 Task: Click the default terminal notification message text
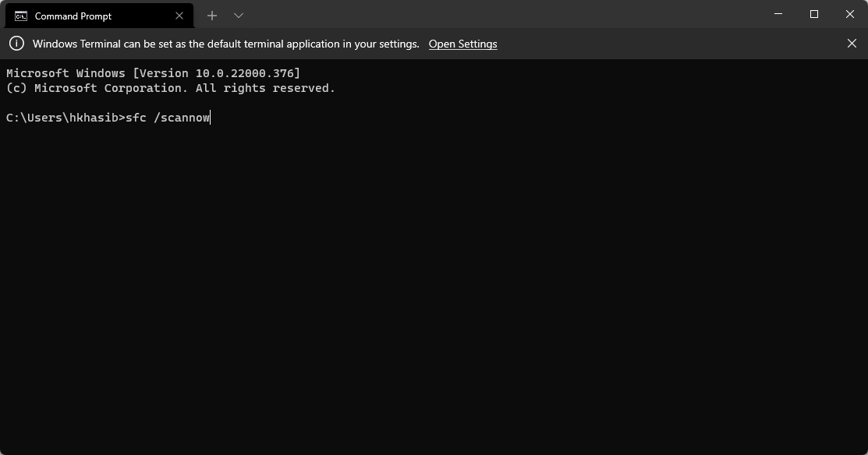coord(225,44)
